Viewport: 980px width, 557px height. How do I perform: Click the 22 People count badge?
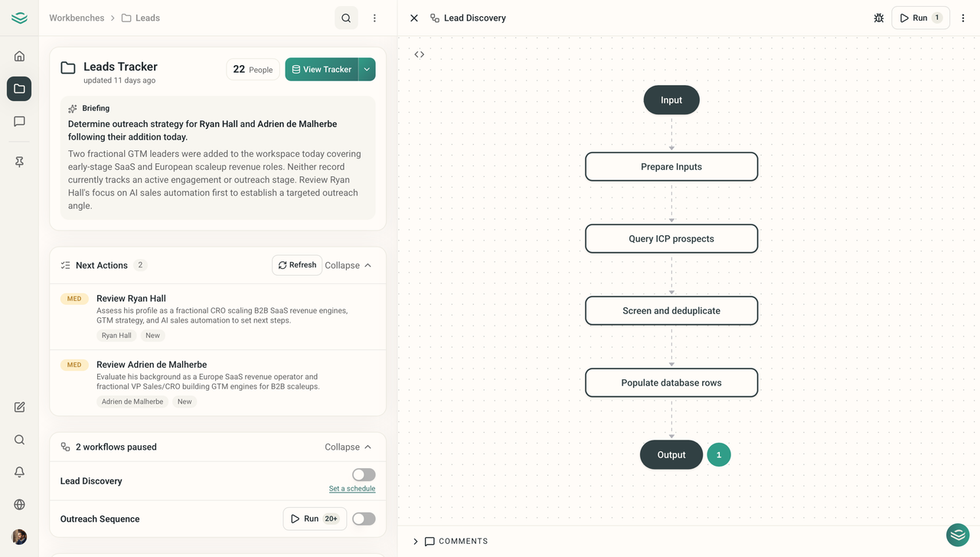click(x=253, y=69)
